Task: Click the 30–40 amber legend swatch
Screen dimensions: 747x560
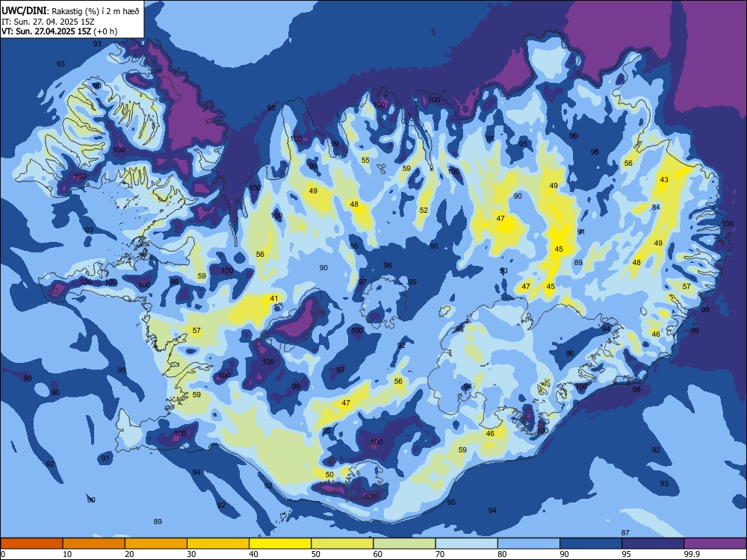Action: pos(218,544)
